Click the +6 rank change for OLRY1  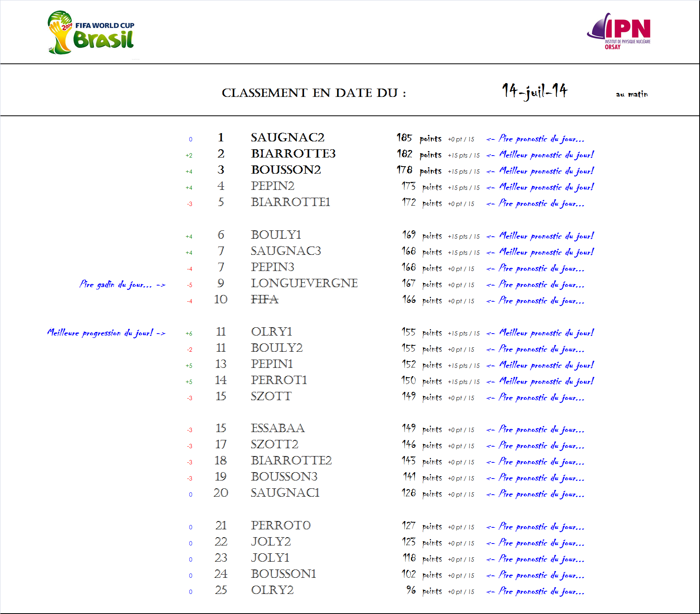pos(189,334)
